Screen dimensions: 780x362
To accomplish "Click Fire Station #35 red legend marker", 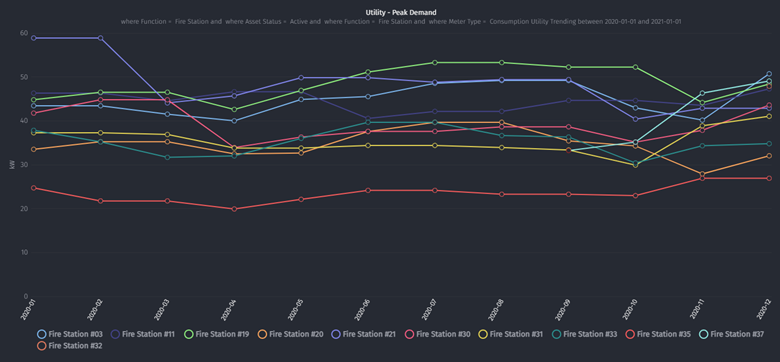I will [631, 334].
